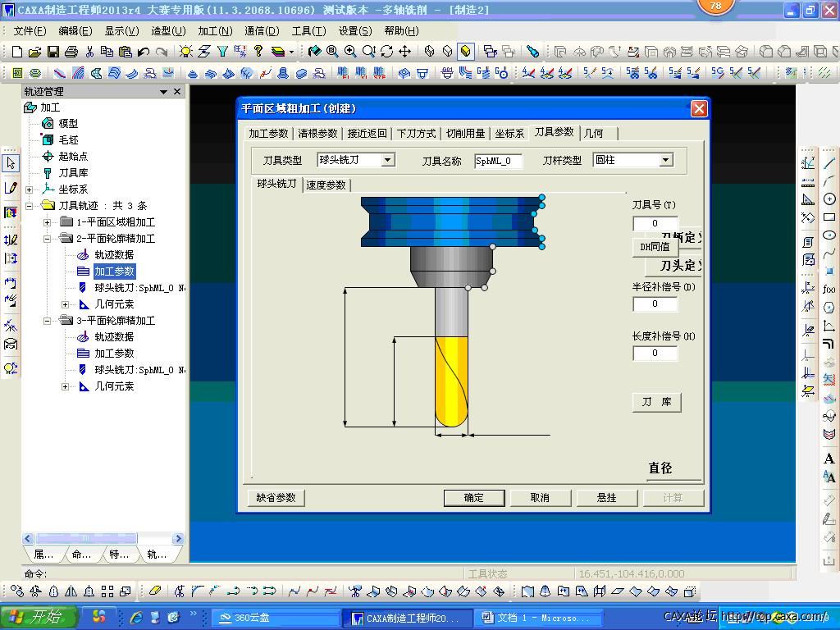840x630 pixels.
Task: Open a file with the folder icon
Action: click(34, 52)
